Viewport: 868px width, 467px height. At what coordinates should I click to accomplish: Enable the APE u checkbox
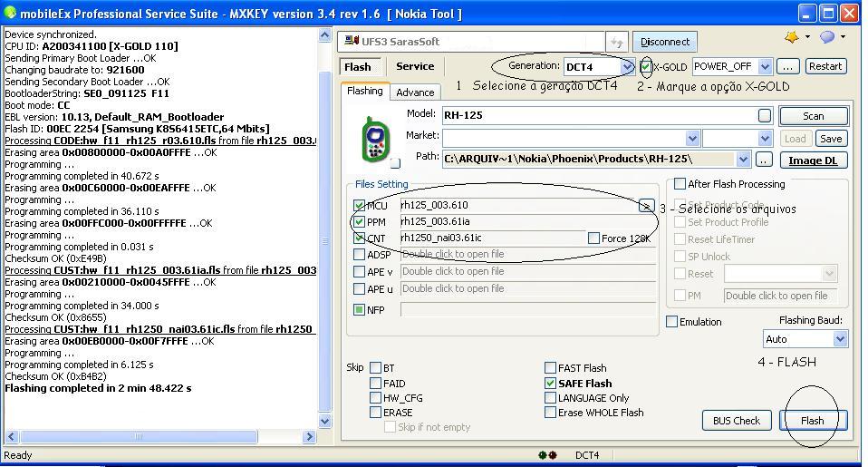[x=360, y=288]
